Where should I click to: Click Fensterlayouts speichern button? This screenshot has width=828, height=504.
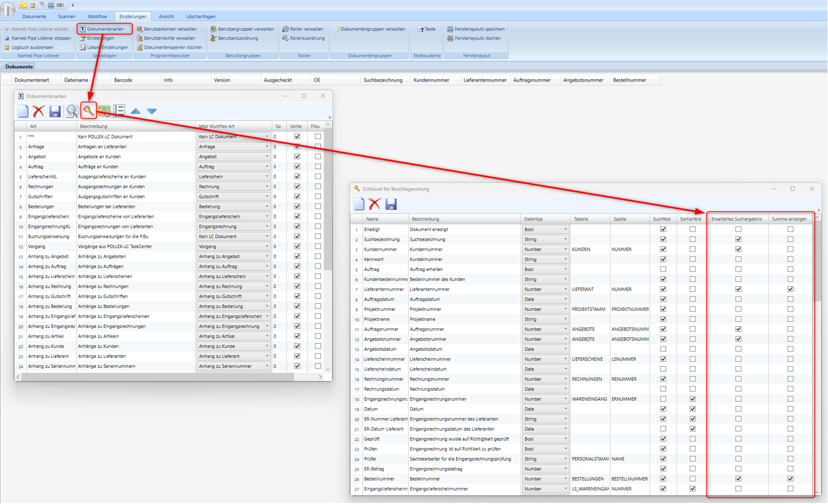coord(476,29)
